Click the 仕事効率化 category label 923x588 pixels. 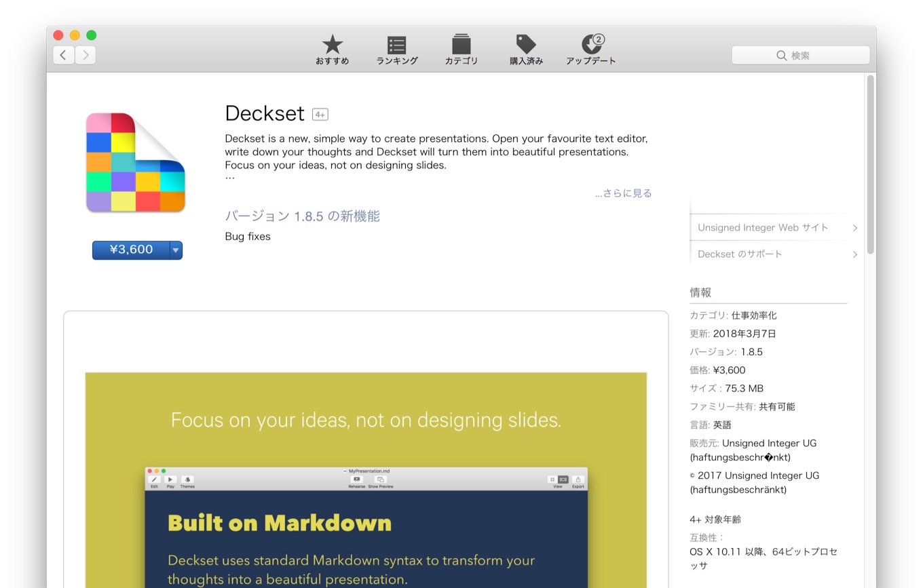[756, 315]
